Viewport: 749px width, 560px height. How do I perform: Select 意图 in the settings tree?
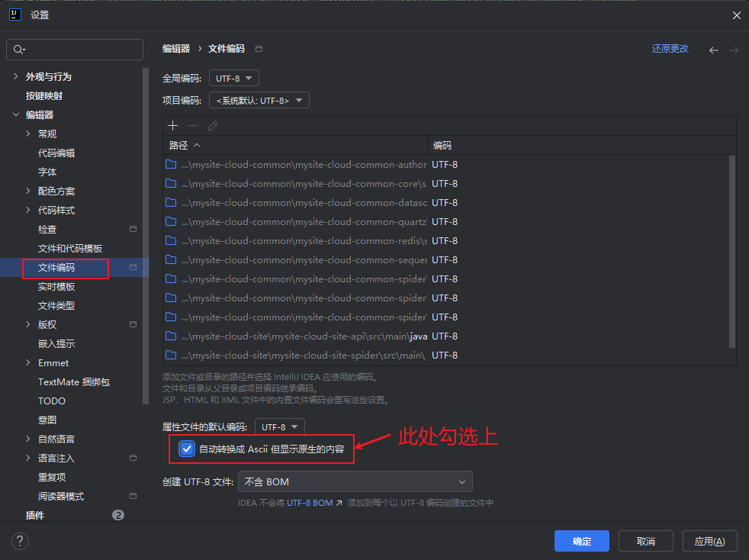47,420
